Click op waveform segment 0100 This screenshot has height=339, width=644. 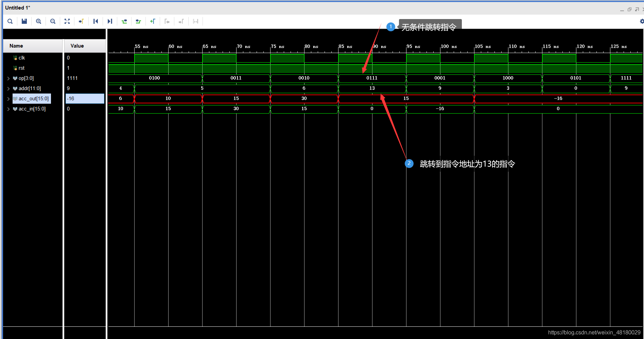[x=155, y=78]
